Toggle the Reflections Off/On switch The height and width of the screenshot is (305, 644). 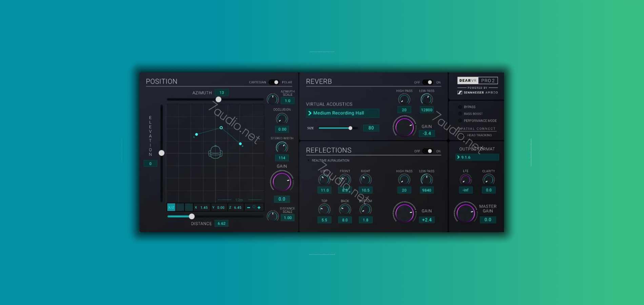[427, 151]
